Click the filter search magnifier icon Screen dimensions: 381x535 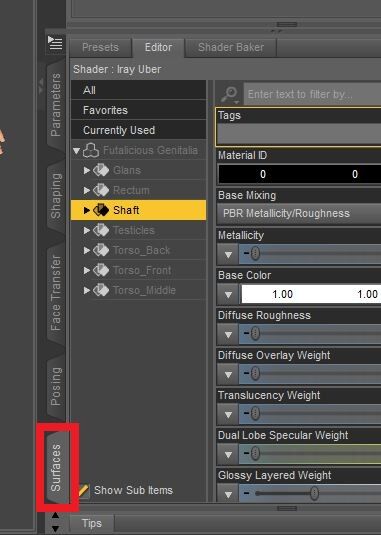pos(230,94)
